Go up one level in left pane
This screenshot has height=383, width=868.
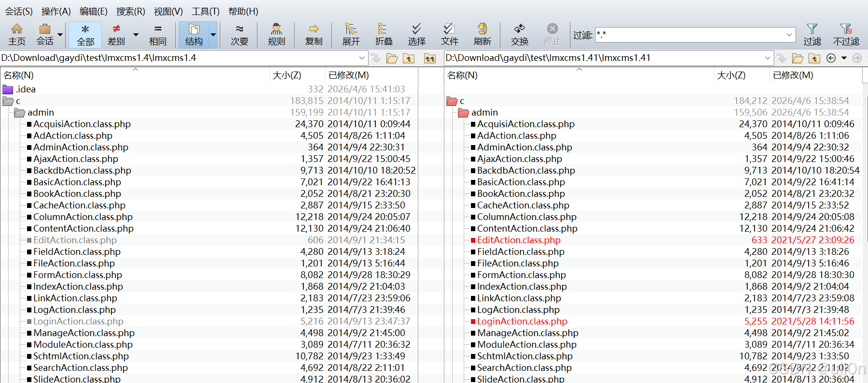[409, 59]
